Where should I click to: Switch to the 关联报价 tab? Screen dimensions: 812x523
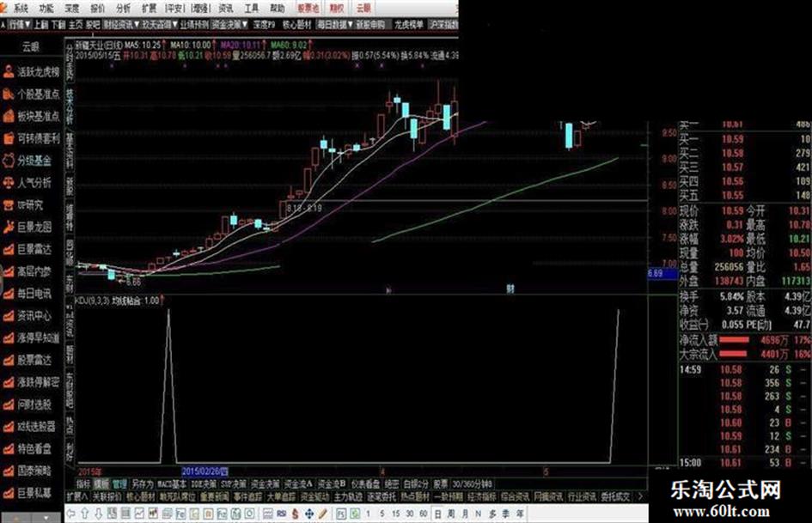click(x=107, y=496)
